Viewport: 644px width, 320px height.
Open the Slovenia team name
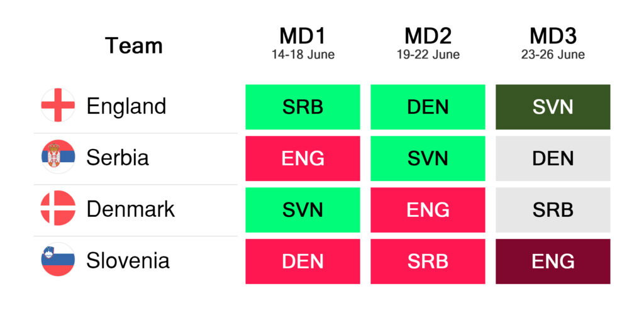(128, 261)
